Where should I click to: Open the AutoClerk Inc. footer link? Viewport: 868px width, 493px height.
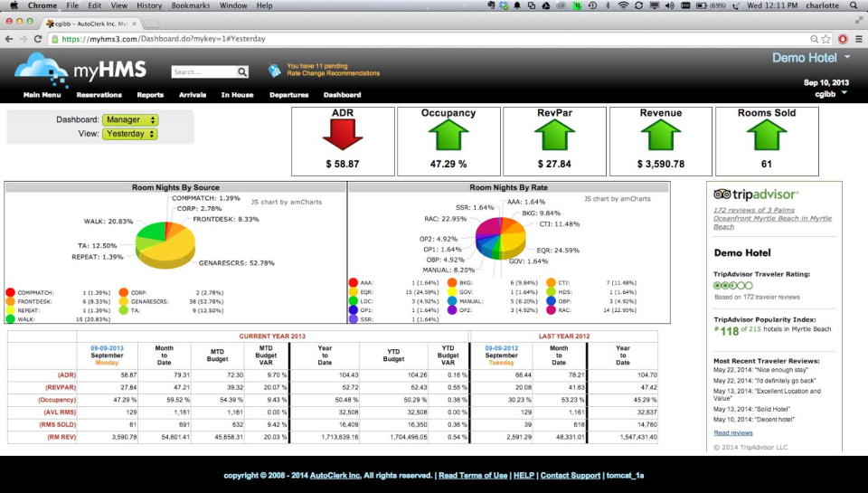pos(335,475)
